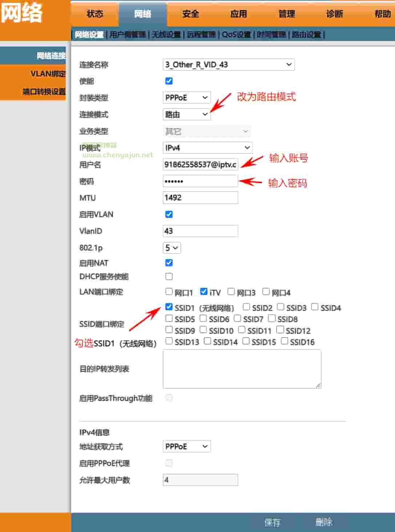
Task: Select 网络设置 submenu item
Action: [x=89, y=35]
